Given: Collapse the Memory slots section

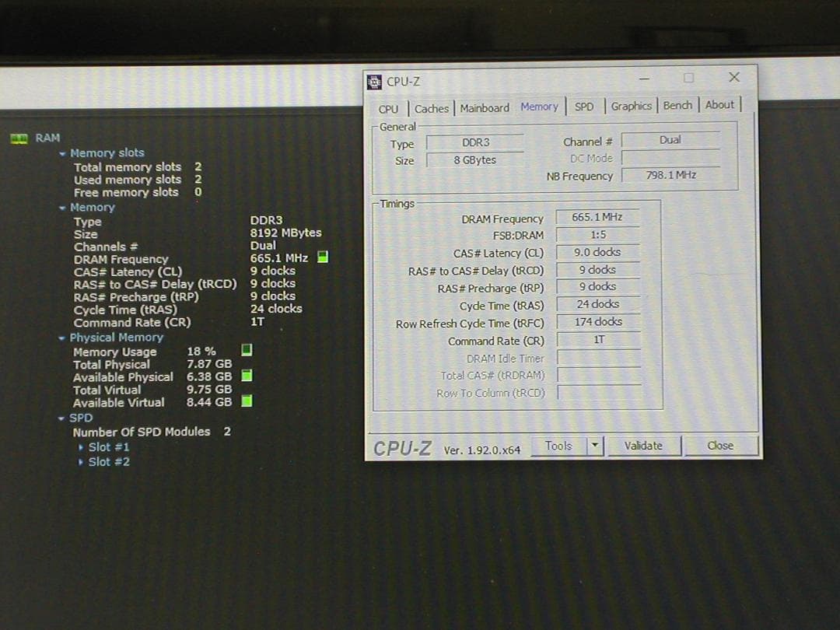Looking at the screenshot, I should tap(62, 154).
